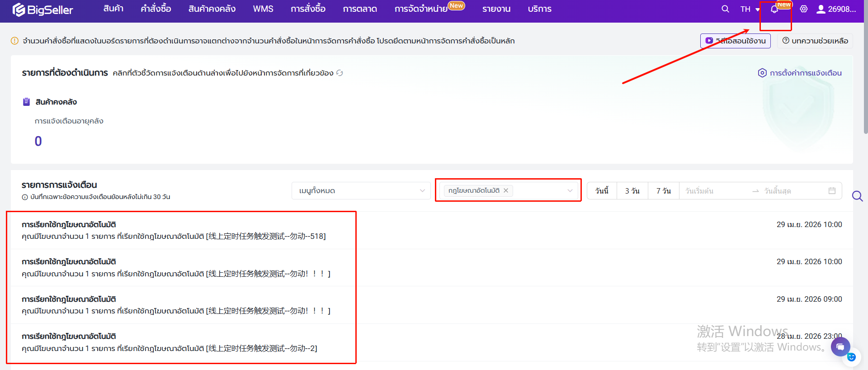Open settings gear icon in header
The image size is (868, 370).
pyautogui.click(x=804, y=9)
